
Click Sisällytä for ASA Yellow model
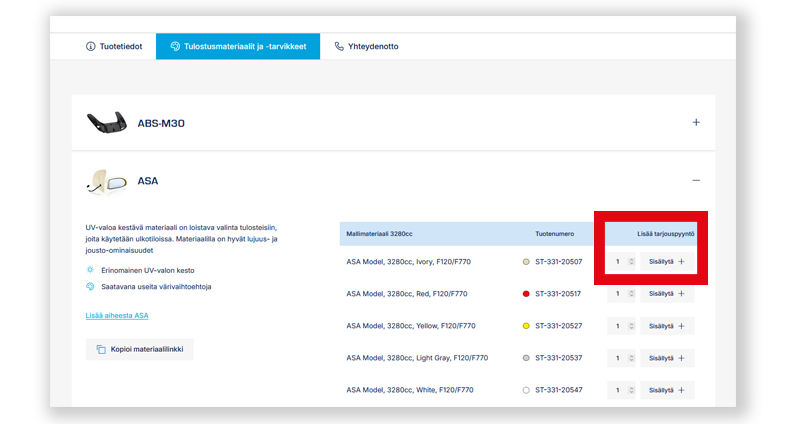point(667,326)
